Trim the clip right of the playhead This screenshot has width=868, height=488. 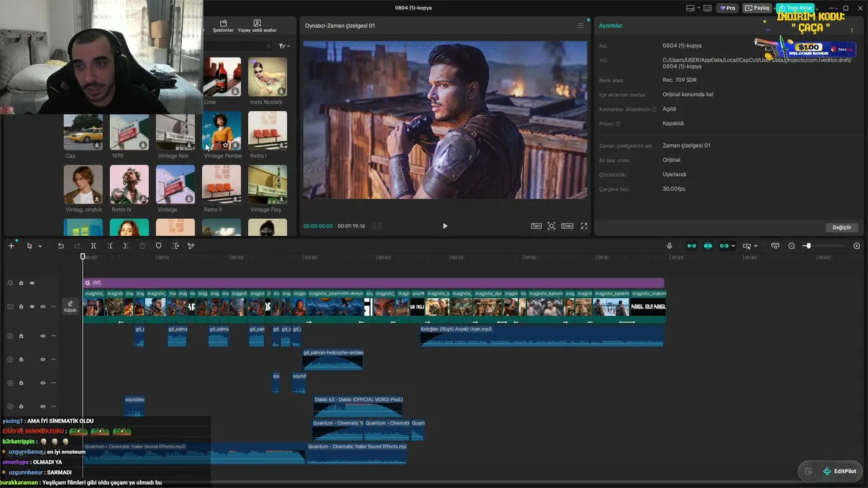[x=126, y=246]
